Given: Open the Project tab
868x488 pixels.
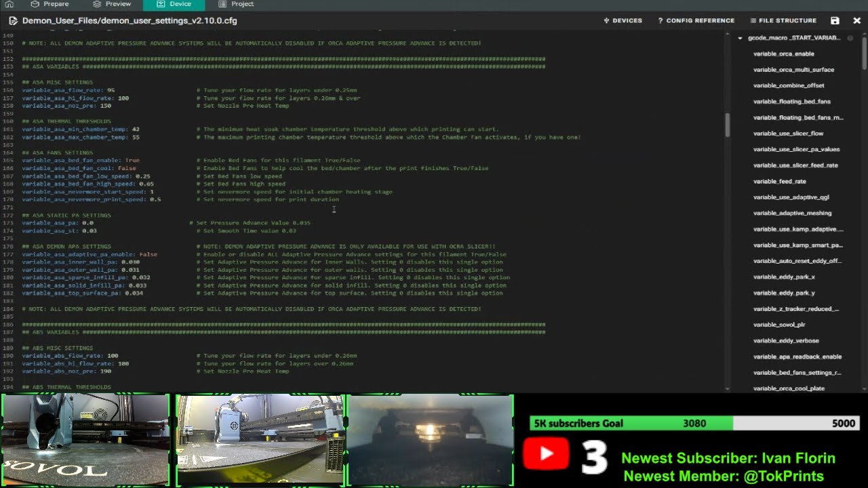Looking at the screenshot, I should click(x=236, y=4).
